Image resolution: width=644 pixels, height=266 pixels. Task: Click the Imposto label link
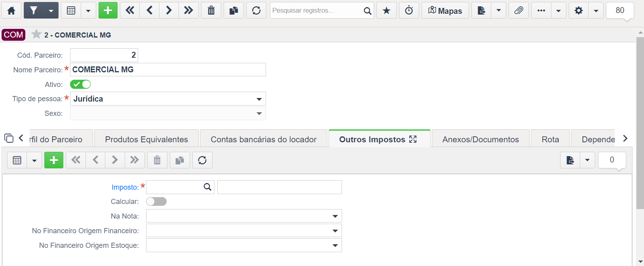[x=125, y=187]
